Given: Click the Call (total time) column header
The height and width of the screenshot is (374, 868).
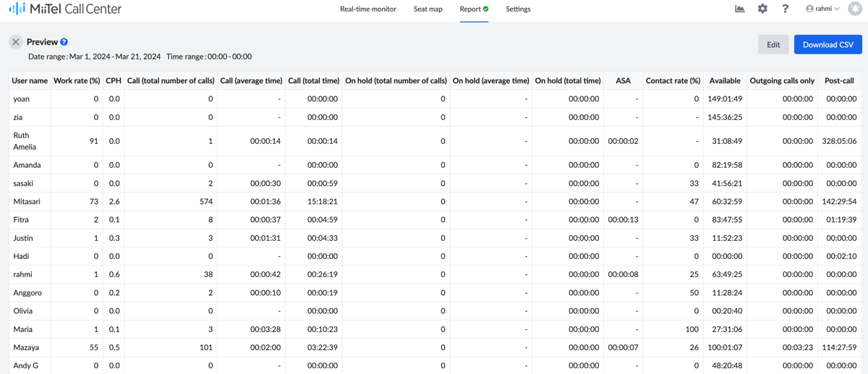Looking at the screenshot, I should [x=313, y=80].
